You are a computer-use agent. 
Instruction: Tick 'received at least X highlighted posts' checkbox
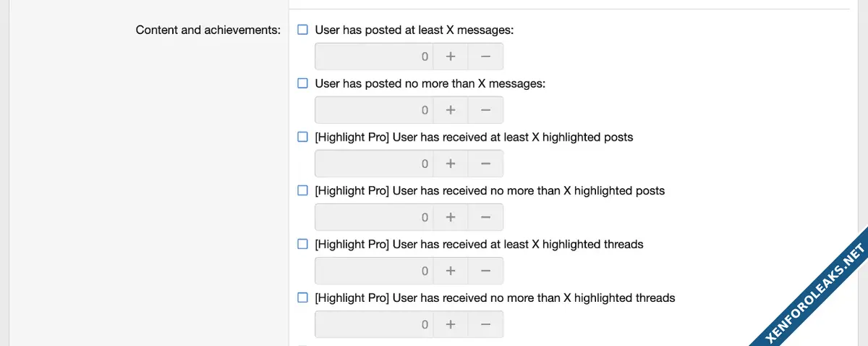(303, 138)
